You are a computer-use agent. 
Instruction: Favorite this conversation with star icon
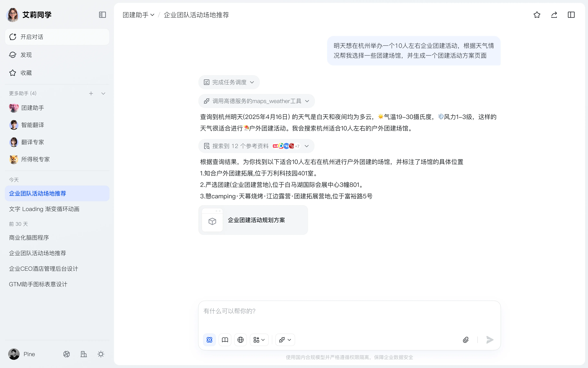[x=537, y=15]
